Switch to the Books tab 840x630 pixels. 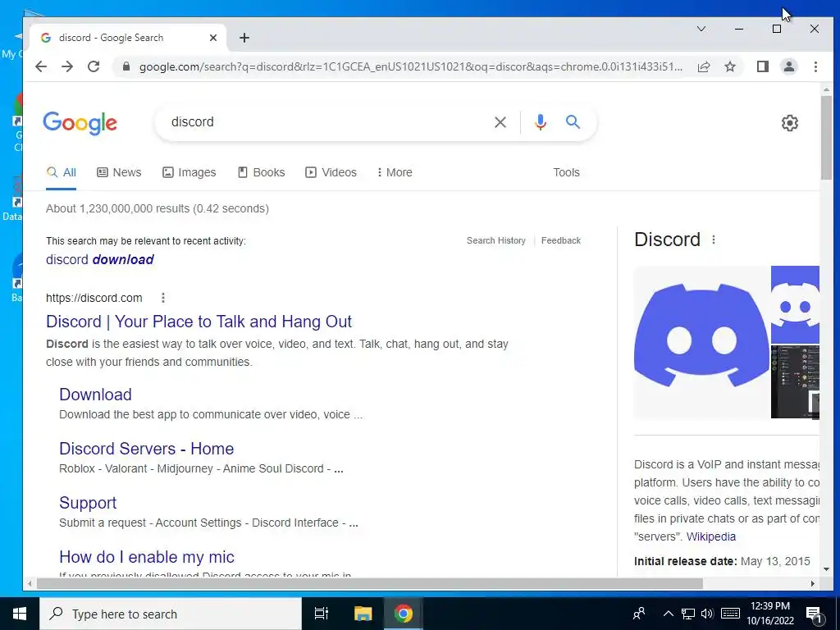(261, 172)
